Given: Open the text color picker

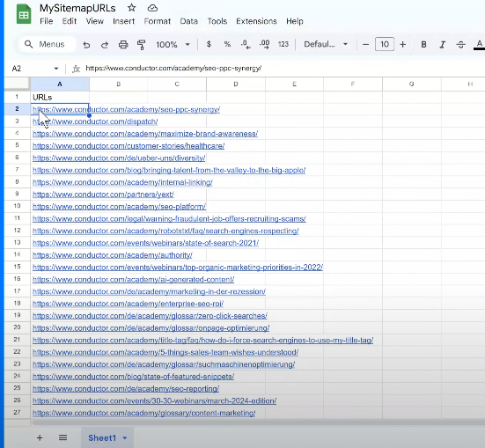Looking at the screenshot, I should tap(479, 45).
